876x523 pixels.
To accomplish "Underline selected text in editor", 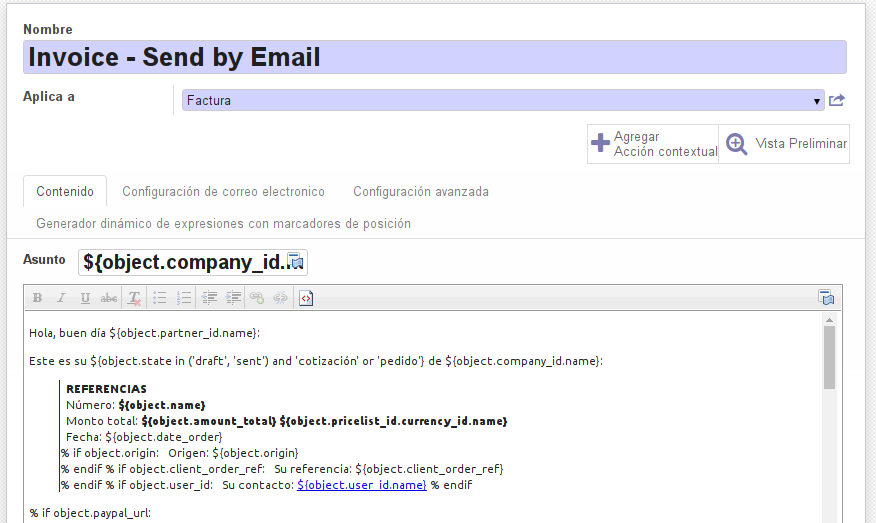I will point(85,298).
